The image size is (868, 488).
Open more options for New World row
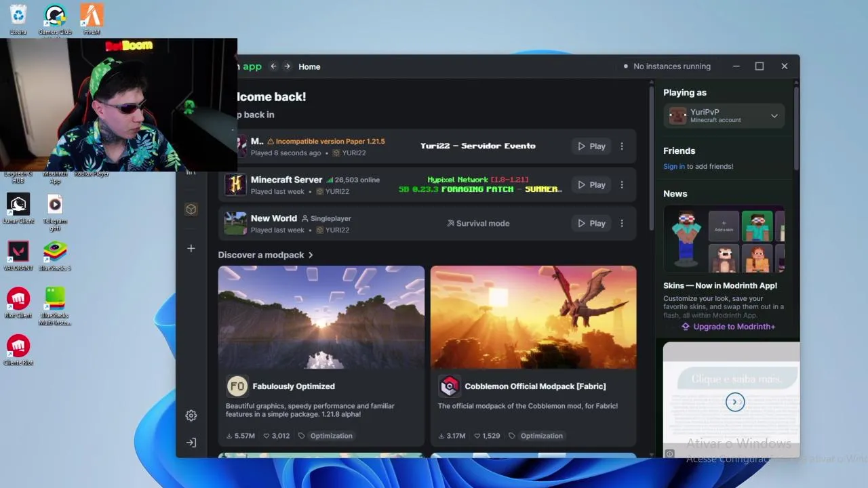click(x=622, y=223)
